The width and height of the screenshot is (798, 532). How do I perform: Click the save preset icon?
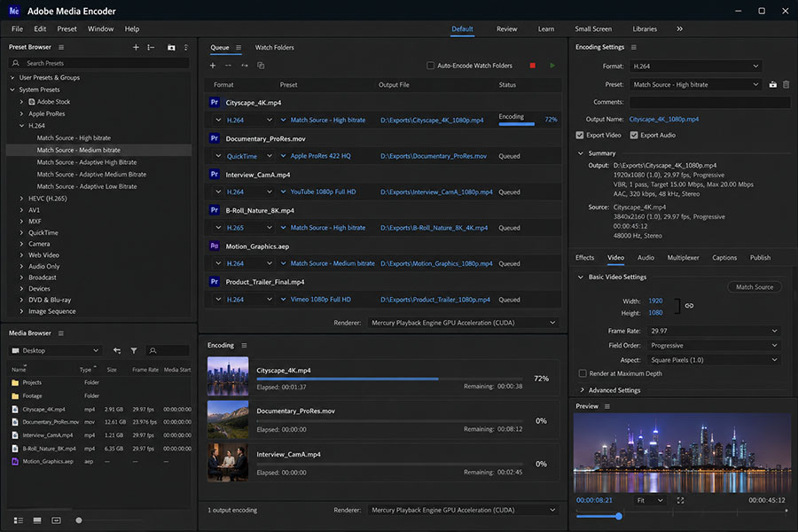coord(772,84)
